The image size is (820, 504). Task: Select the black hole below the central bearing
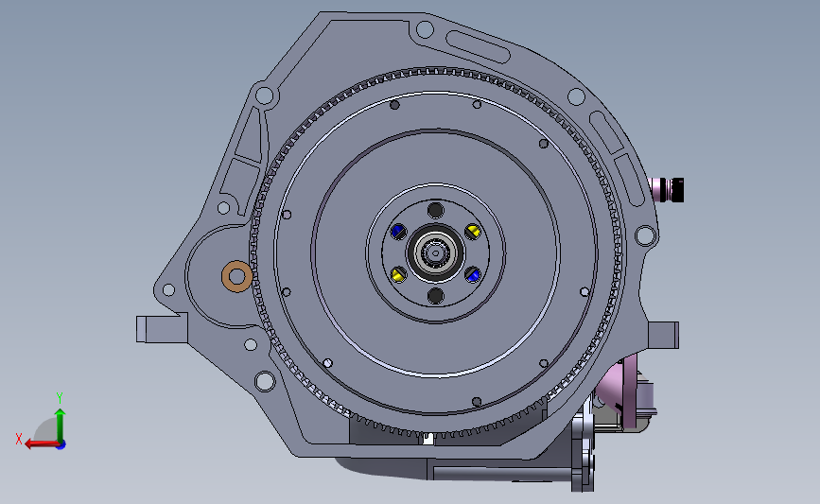point(436,296)
